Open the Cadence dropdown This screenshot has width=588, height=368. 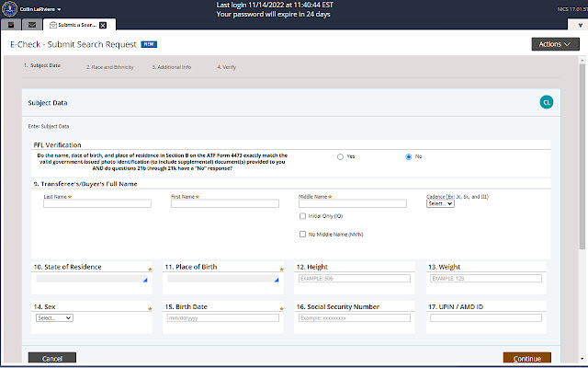tap(440, 203)
